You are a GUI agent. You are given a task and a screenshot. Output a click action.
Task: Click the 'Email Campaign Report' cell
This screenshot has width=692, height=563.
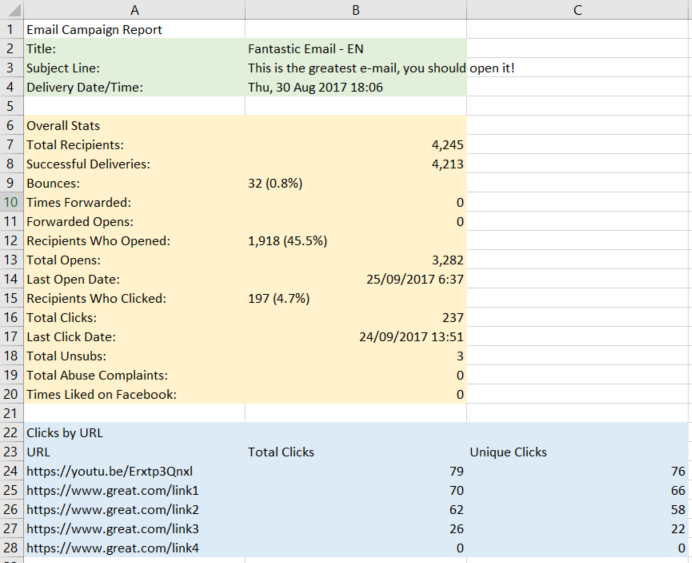point(135,30)
